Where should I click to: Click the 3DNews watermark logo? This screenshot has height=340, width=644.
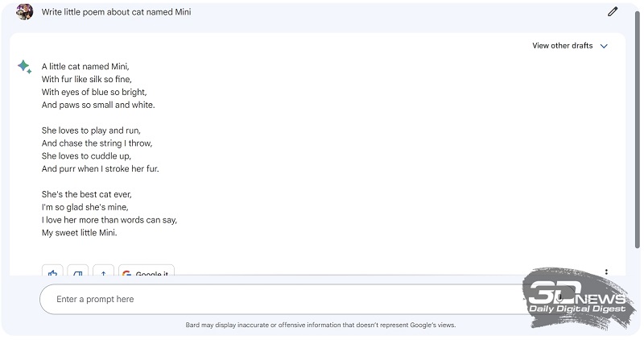click(x=576, y=300)
